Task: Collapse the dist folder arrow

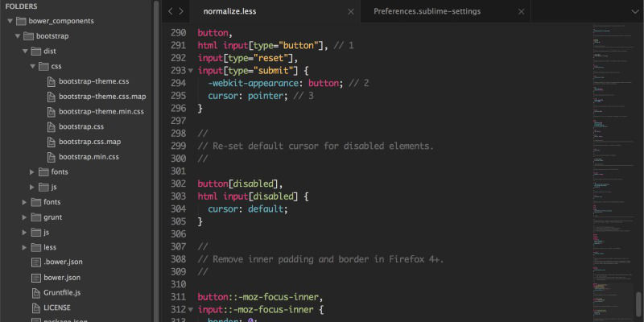Action: point(25,52)
